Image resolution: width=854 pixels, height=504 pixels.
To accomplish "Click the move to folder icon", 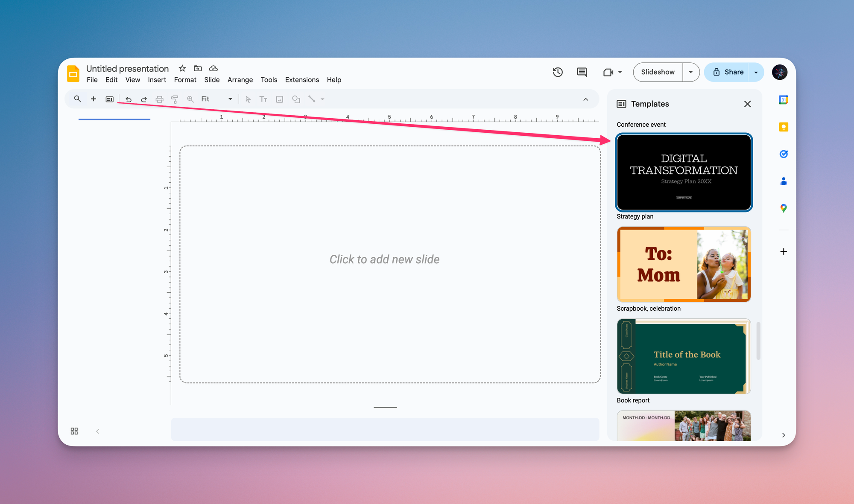I will 198,68.
